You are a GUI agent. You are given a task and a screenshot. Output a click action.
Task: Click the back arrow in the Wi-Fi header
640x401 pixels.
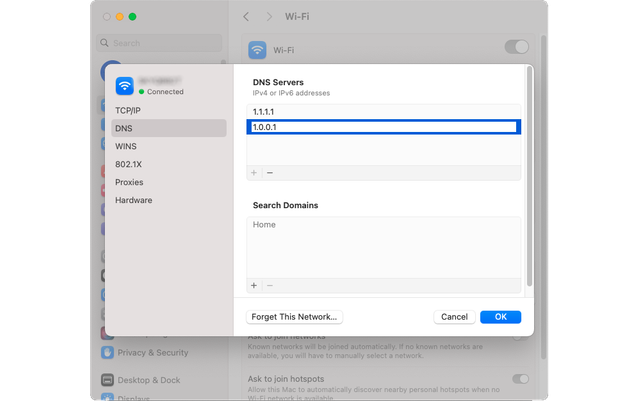click(247, 17)
